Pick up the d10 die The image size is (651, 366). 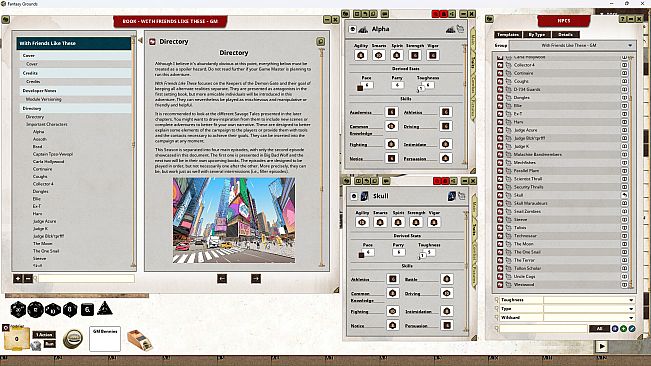[53, 310]
